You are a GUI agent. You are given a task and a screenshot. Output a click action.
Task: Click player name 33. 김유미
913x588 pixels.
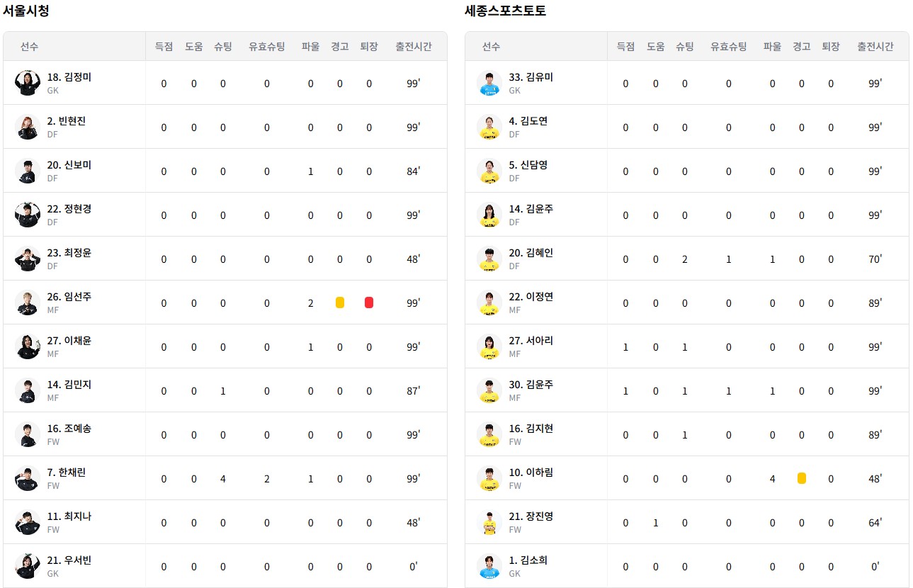[531, 77]
